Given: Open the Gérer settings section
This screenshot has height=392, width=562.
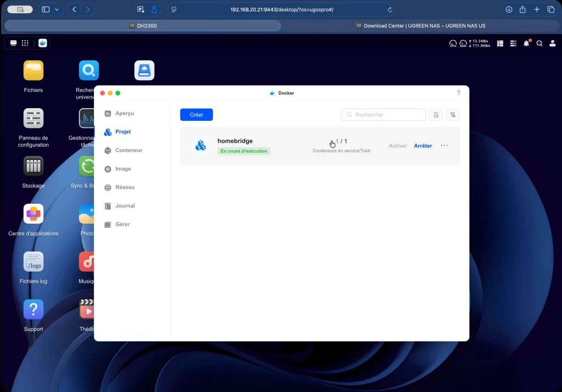Looking at the screenshot, I should pyautogui.click(x=122, y=225).
